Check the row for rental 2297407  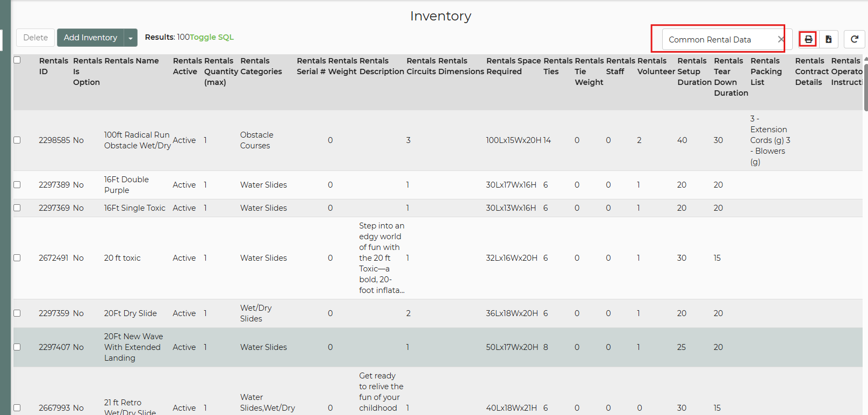pyautogui.click(x=17, y=347)
